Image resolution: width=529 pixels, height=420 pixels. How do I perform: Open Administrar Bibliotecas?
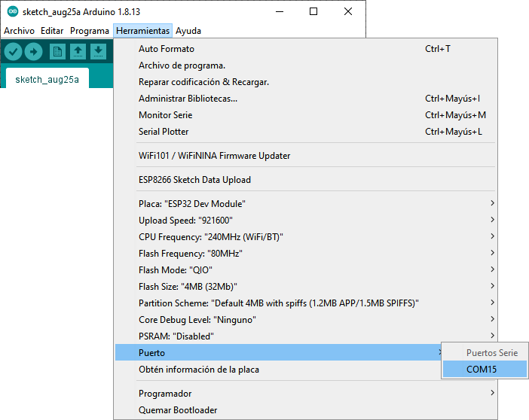(x=306, y=99)
